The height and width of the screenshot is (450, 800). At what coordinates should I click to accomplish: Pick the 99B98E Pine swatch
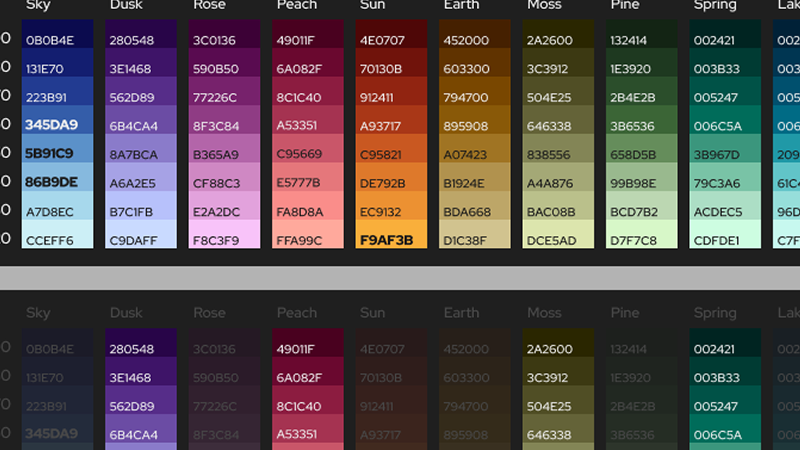pyautogui.click(x=642, y=177)
